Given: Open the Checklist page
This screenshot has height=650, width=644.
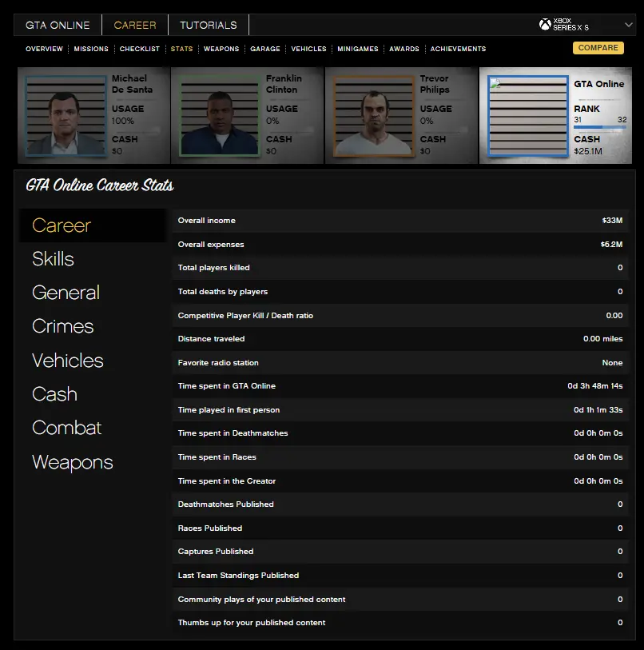Looking at the screenshot, I should point(140,49).
